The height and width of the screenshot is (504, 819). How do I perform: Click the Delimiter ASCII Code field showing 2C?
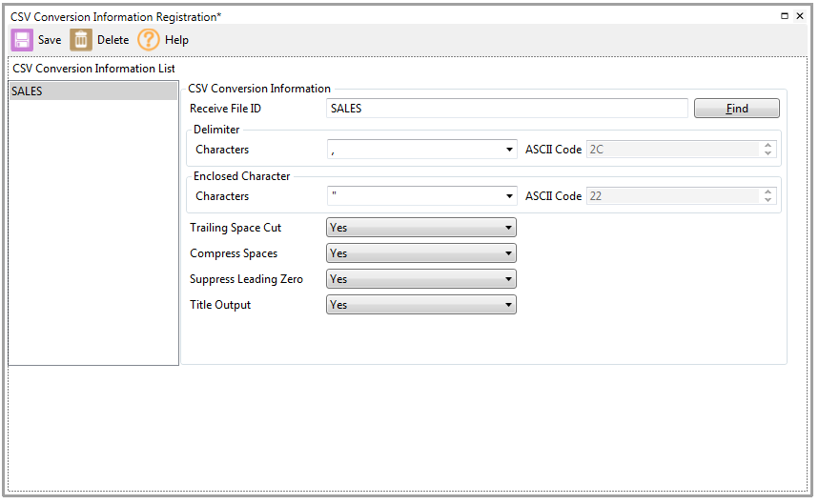click(x=672, y=150)
